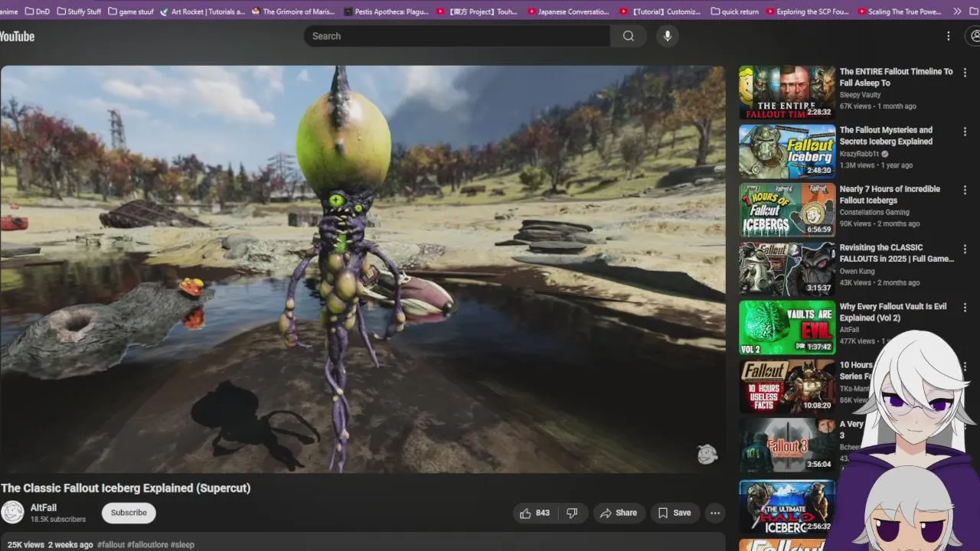Open ENTIRE Fallout Timeline video thumbnail
980x551 pixels.
pos(787,92)
